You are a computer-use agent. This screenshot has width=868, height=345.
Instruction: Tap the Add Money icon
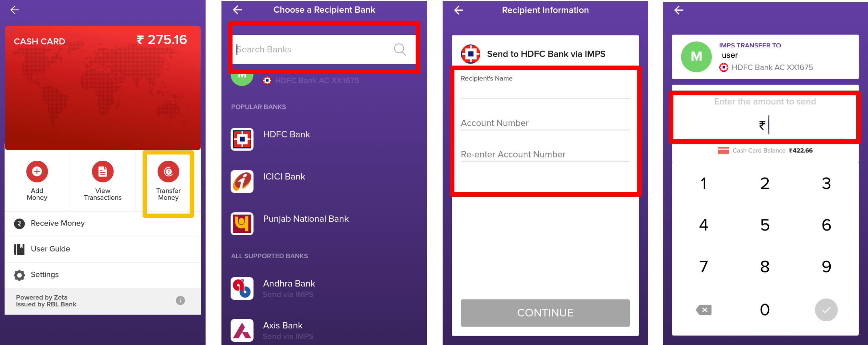[37, 171]
